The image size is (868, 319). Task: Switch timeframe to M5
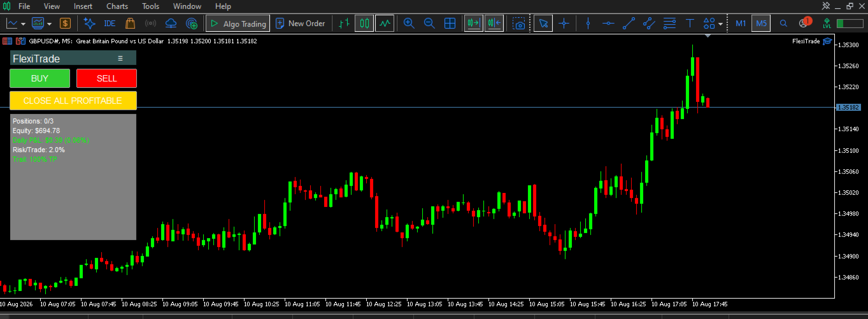pyautogui.click(x=761, y=24)
